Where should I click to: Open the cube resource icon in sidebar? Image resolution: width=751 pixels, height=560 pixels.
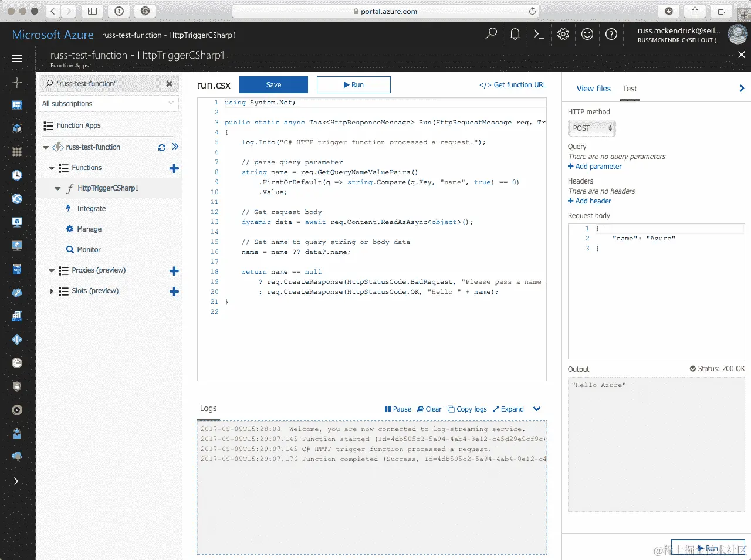17,128
